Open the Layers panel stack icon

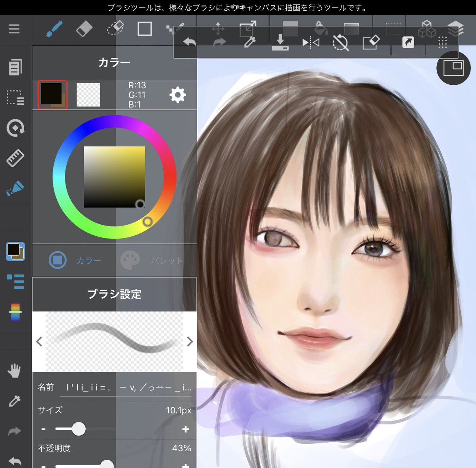(x=455, y=29)
